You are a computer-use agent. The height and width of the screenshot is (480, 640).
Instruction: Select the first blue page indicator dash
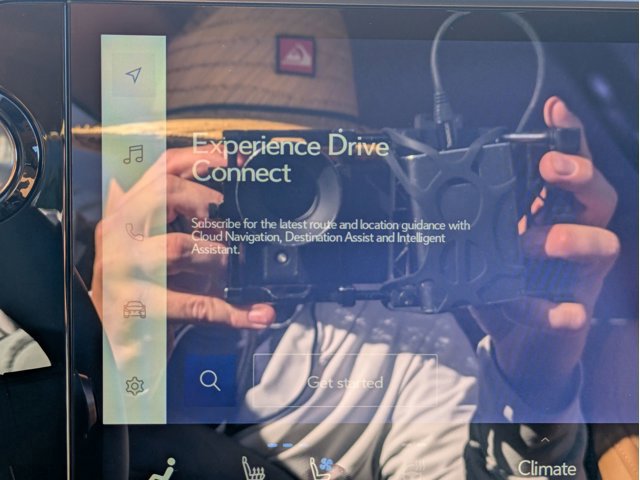273,443
